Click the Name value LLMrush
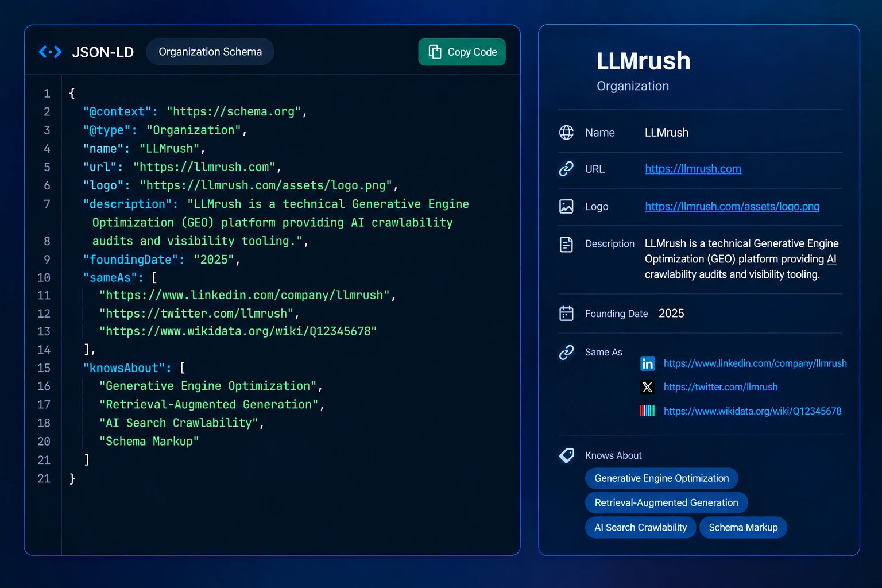The height and width of the screenshot is (588, 882). click(667, 133)
